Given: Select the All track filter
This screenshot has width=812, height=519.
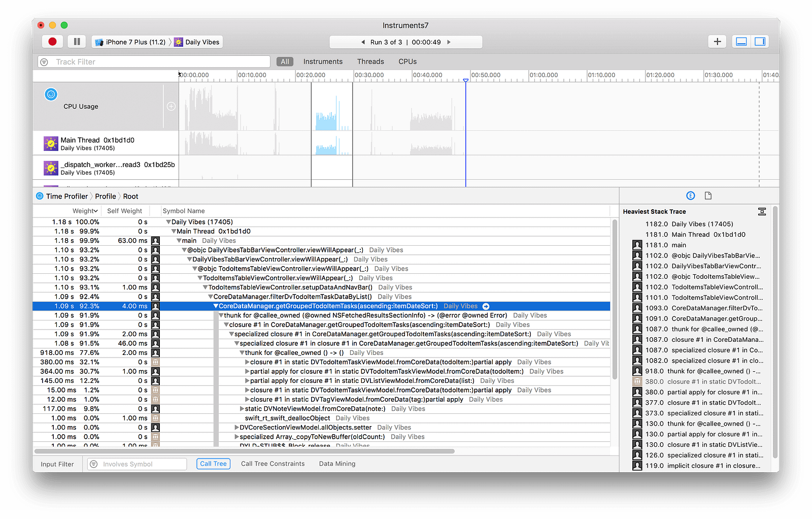Looking at the screenshot, I should click(285, 61).
